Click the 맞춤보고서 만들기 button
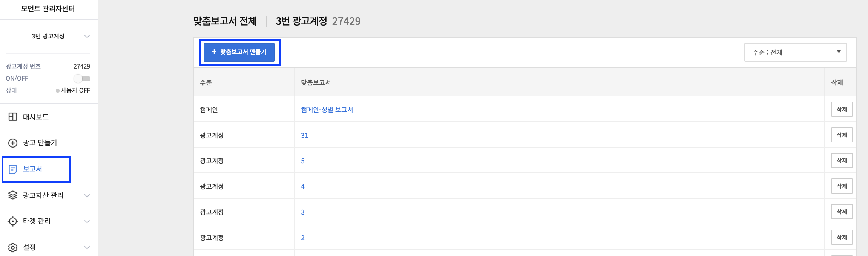 (239, 52)
